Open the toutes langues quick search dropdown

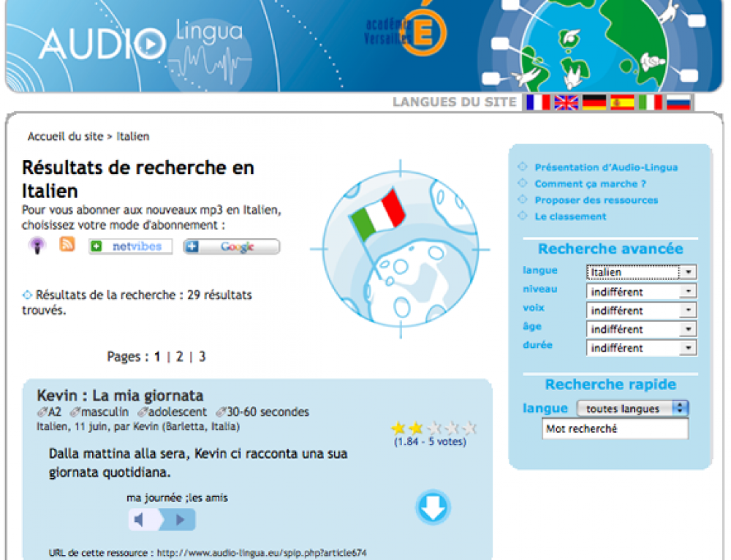pos(633,409)
